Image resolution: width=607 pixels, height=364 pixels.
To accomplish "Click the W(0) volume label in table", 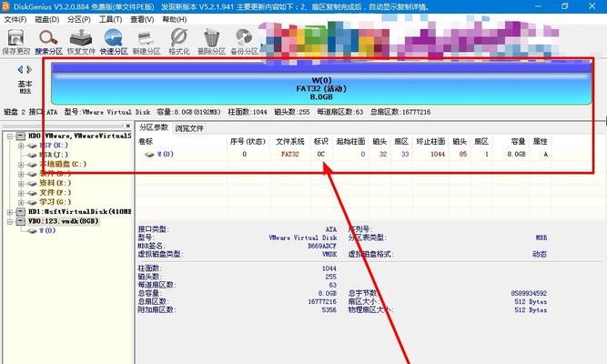I will (x=166, y=154).
